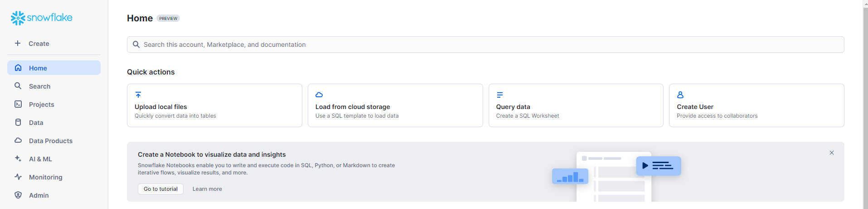Click the magnifier icon in the search bar
Image resolution: width=868 pixels, height=209 pixels.
136,45
